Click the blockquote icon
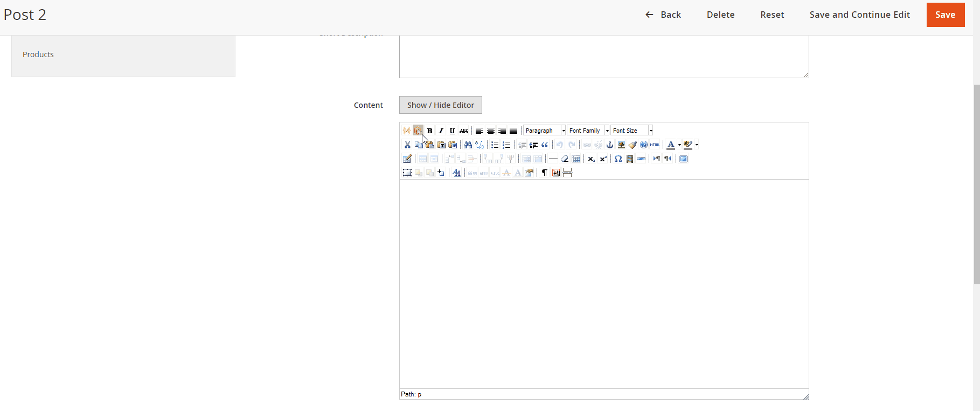 [545, 145]
